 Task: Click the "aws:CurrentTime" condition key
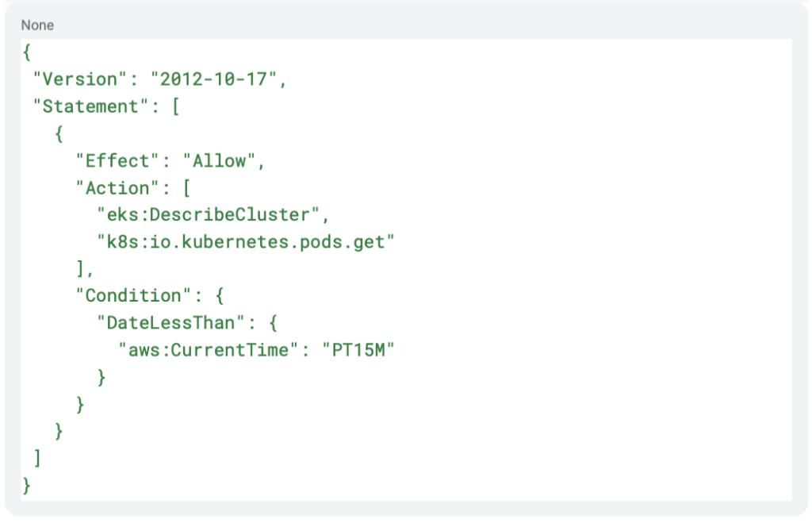(209, 350)
